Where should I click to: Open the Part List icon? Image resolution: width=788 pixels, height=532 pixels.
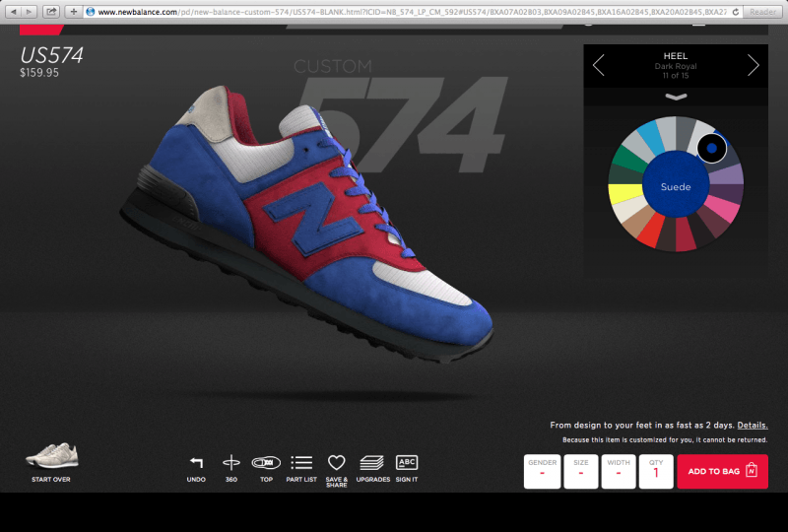click(x=301, y=462)
